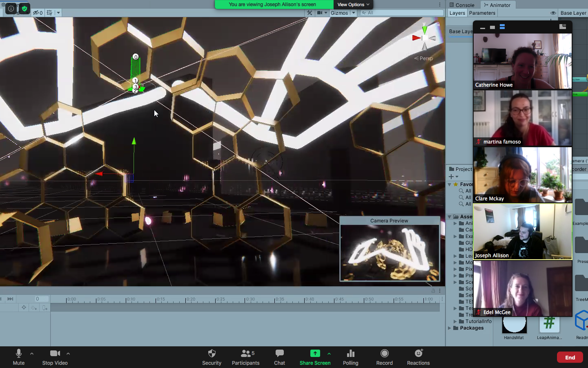Click the End meeting button

570,357
